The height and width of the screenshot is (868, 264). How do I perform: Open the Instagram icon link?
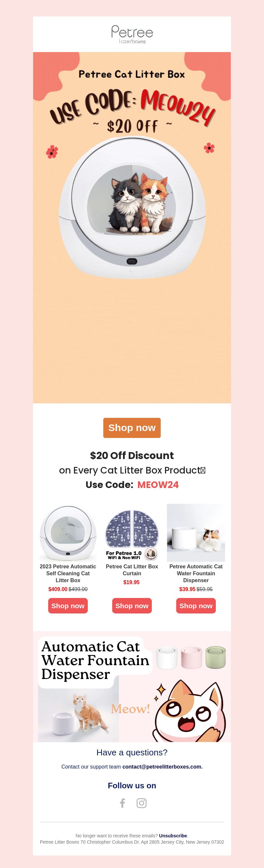pos(142,803)
